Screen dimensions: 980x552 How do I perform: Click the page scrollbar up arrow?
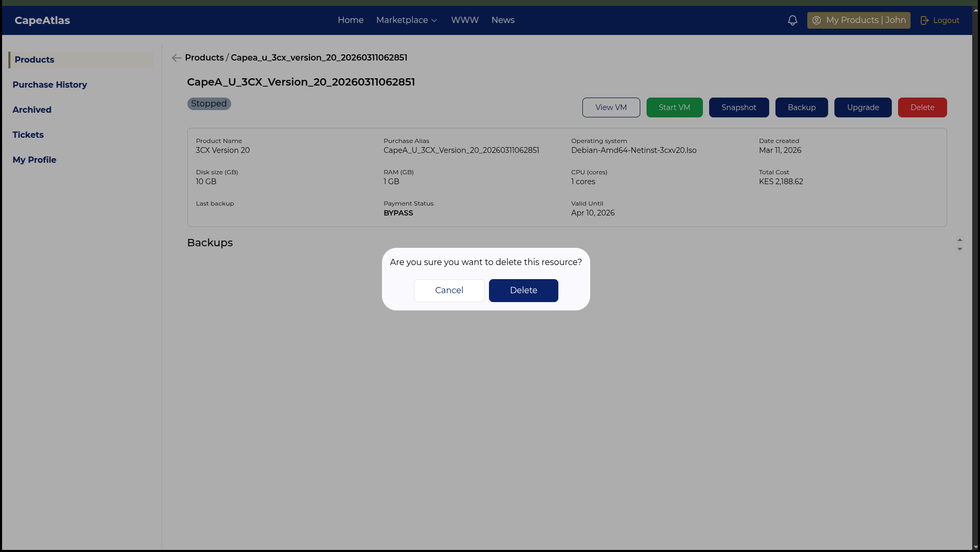[976, 9]
